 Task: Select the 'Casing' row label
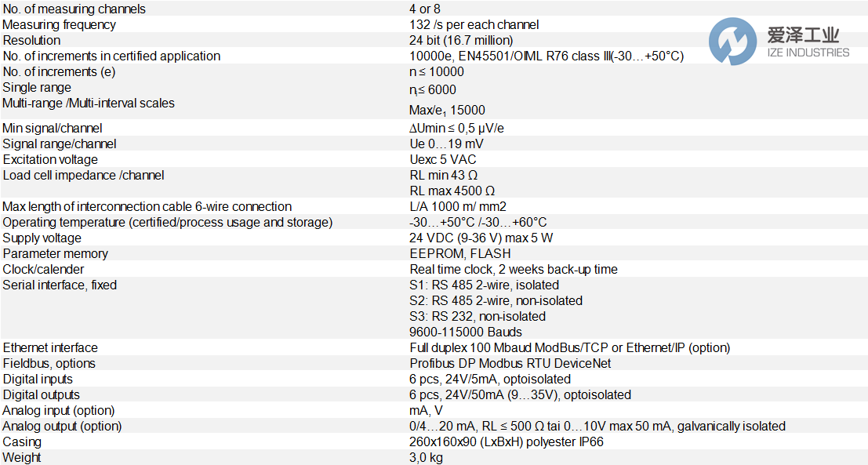coord(22,441)
